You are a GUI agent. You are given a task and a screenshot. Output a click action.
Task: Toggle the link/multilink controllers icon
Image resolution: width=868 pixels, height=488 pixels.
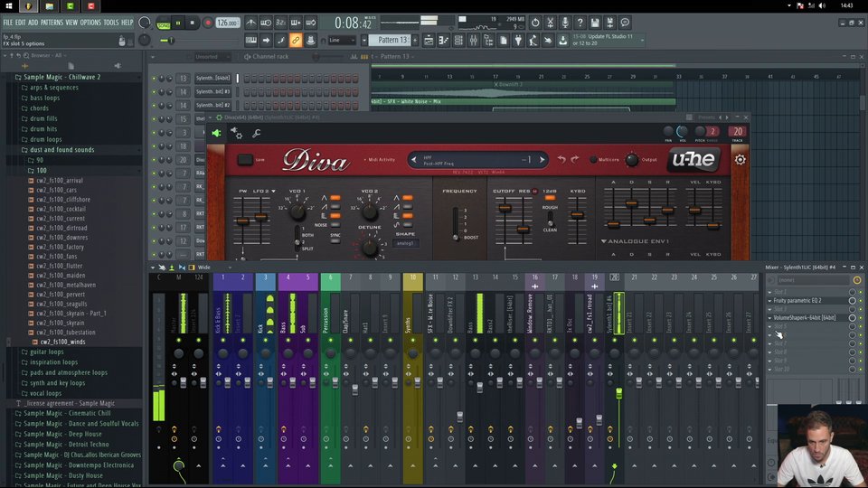pos(296,40)
